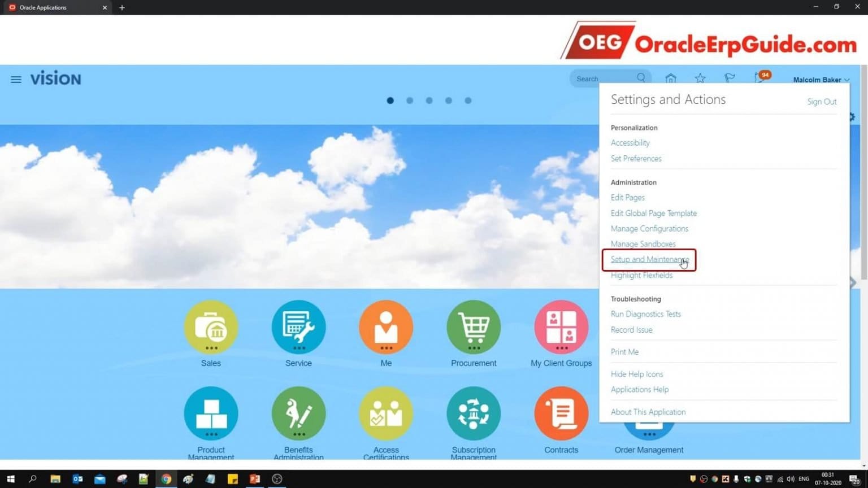The image size is (868, 488).
Task: Select the third carousel page dot
Action: 429,101
